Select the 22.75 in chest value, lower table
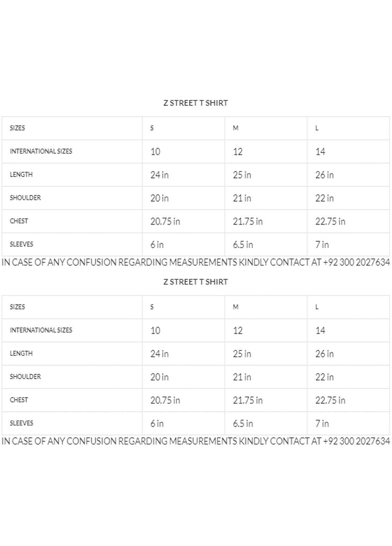This screenshot has height=546, width=392. point(330,400)
